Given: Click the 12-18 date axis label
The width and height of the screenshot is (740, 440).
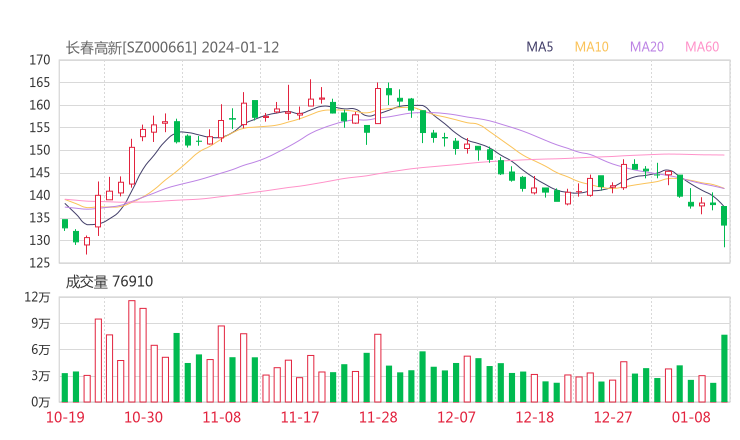Looking at the screenshot, I should [x=534, y=417].
